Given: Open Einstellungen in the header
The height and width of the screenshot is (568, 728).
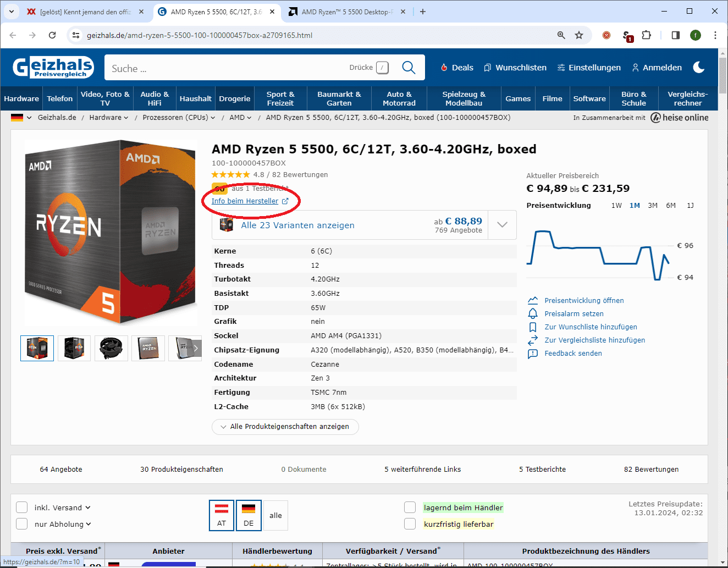Looking at the screenshot, I should [x=589, y=68].
